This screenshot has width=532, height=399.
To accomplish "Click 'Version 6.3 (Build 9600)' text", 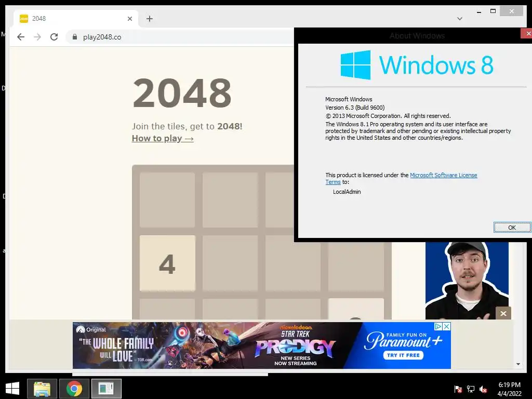I will (355, 108).
